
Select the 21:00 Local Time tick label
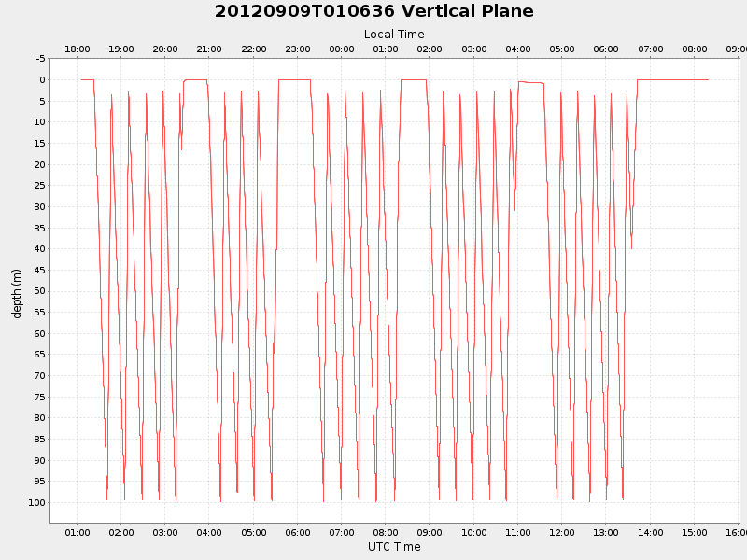pos(208,49)
